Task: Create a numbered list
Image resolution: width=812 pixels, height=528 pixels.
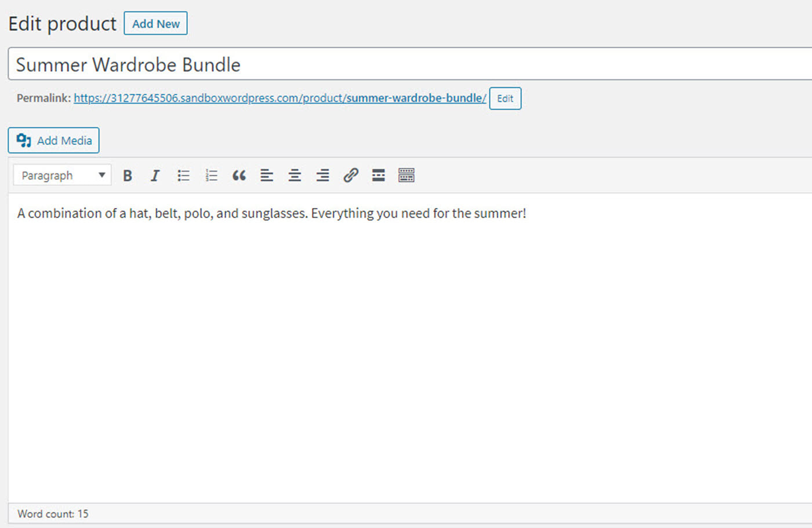Action: click(211, 175)
